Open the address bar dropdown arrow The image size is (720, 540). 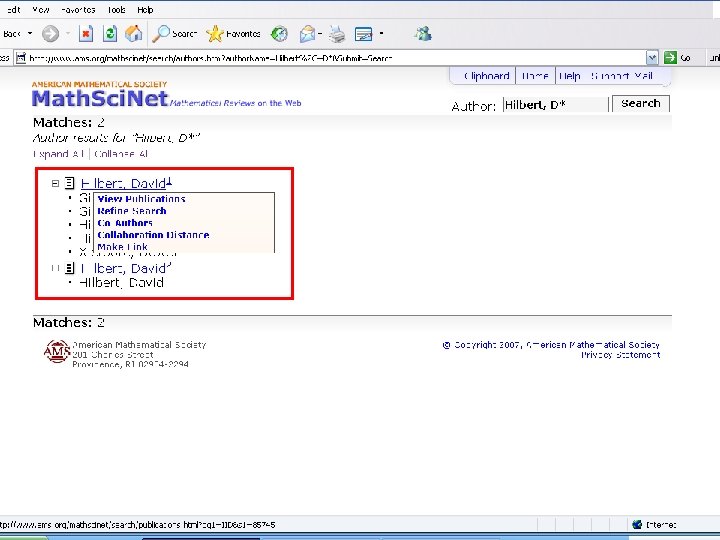(x=652, y=58)
